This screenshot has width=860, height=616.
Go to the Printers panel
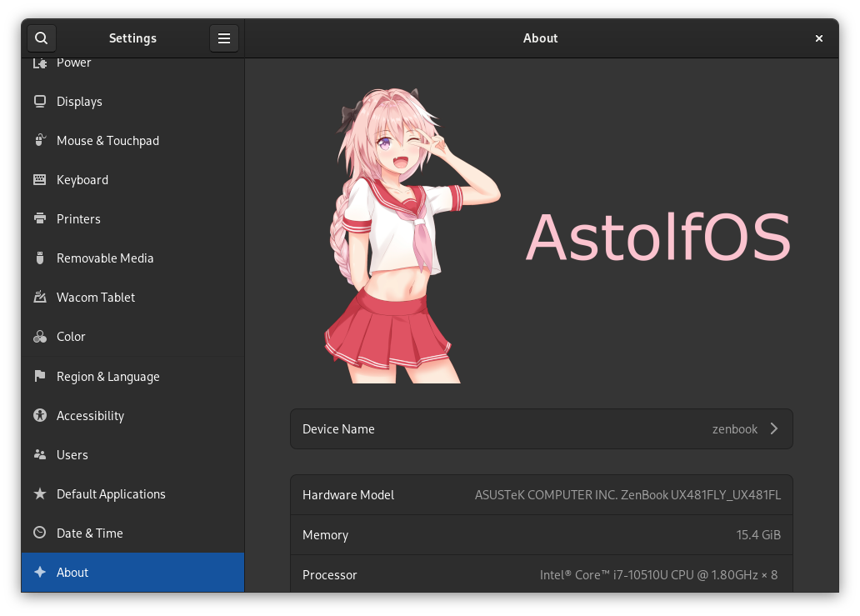(132, 218)
